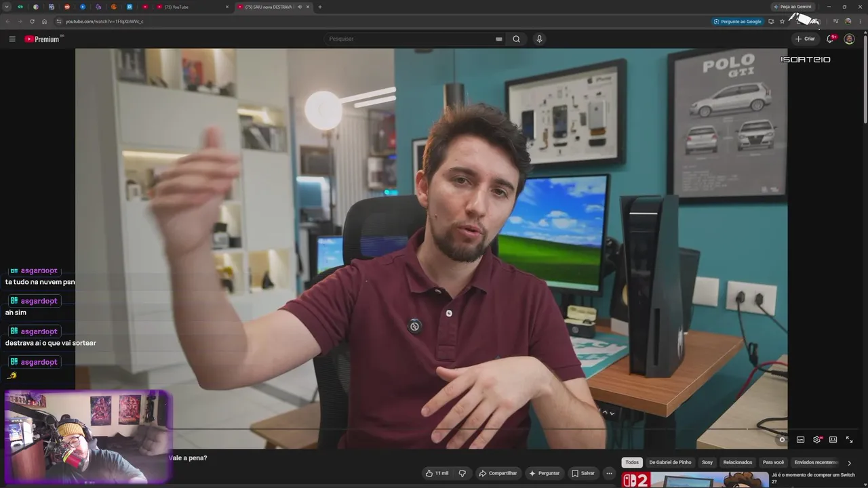868x488 pixels.
Task: Toggle subtitles on the video player
Action: coord(800,440)
